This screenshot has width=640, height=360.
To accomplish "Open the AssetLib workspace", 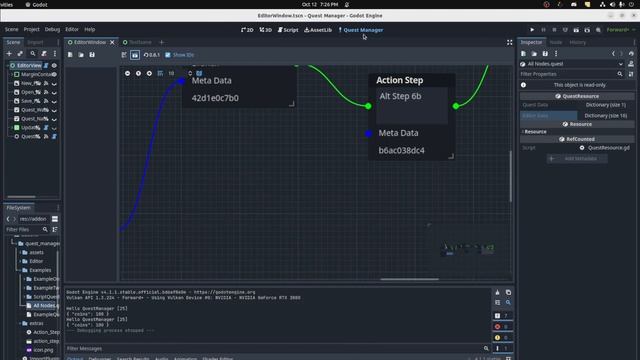I will [318, 30].
